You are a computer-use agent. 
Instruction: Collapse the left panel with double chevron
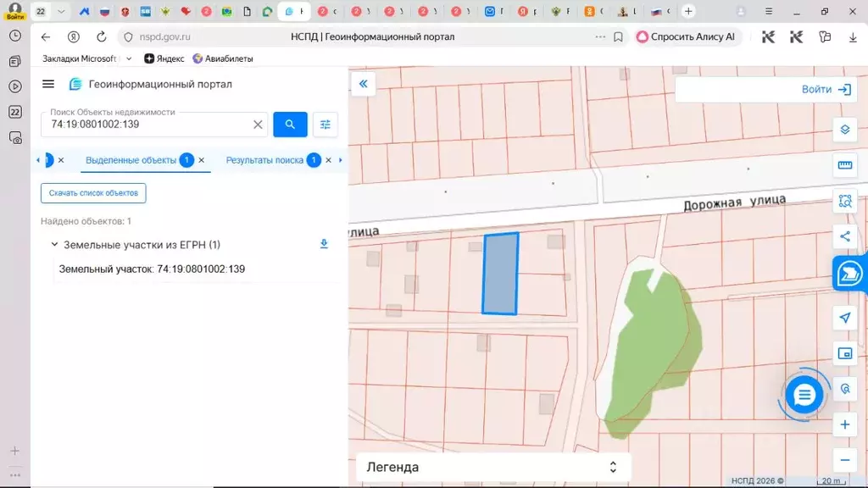tap(363, 84)
